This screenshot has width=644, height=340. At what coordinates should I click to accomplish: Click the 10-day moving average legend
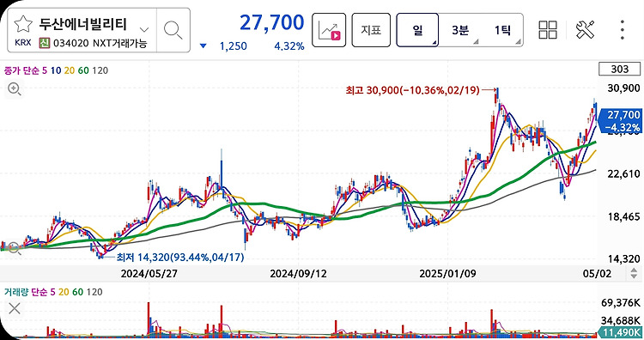56,70
